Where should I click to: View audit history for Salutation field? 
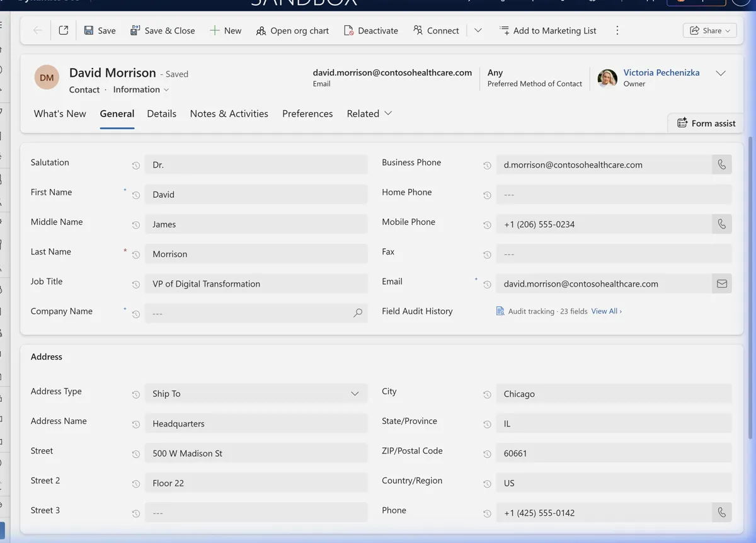point(135,165)
